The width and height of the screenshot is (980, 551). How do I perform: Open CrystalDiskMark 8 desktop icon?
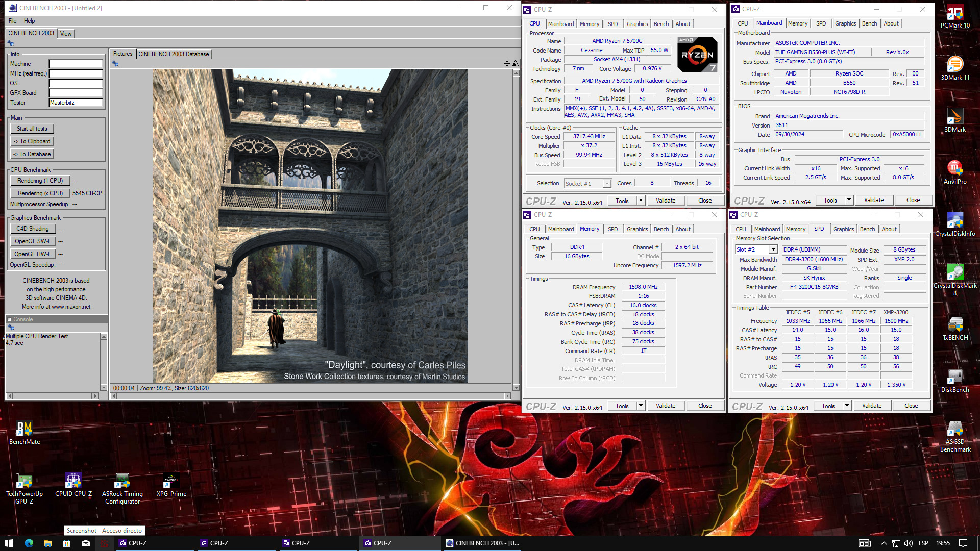tap(955, 280)
